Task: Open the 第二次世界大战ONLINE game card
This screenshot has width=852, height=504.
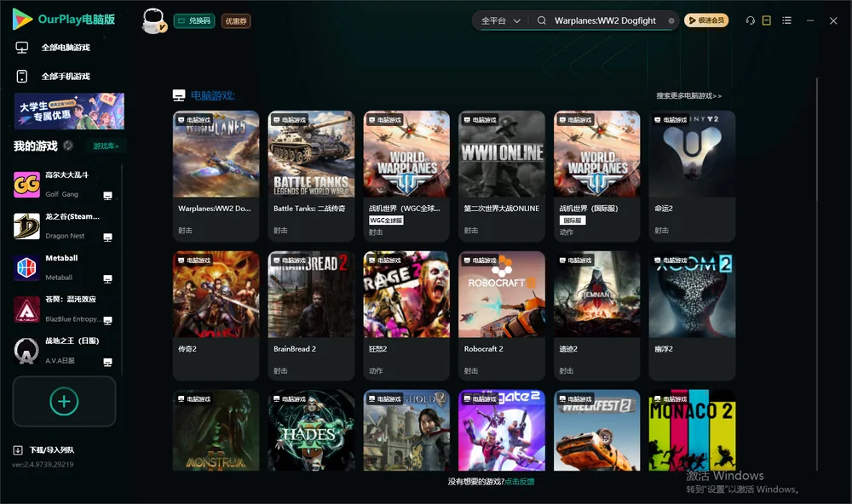Action: (502, 176)
